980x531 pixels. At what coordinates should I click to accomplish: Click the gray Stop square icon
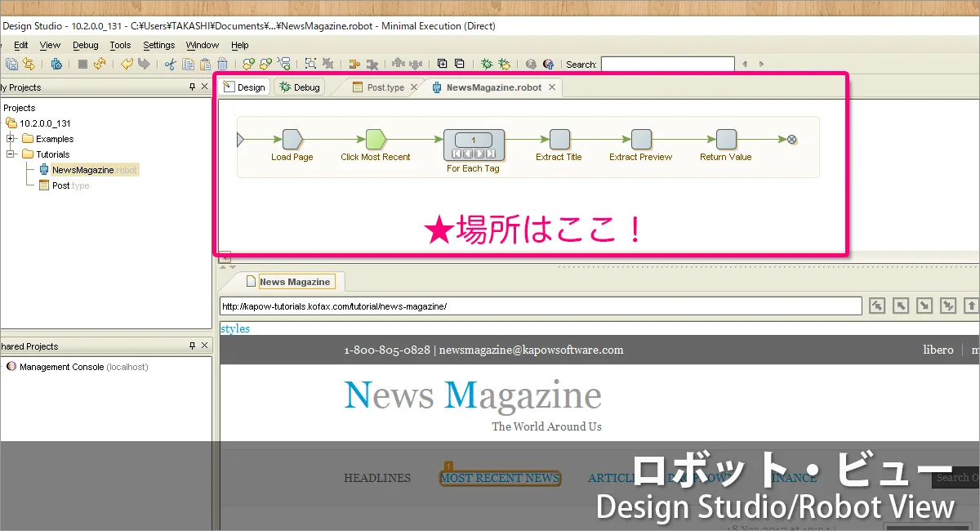tap(82, 64)
